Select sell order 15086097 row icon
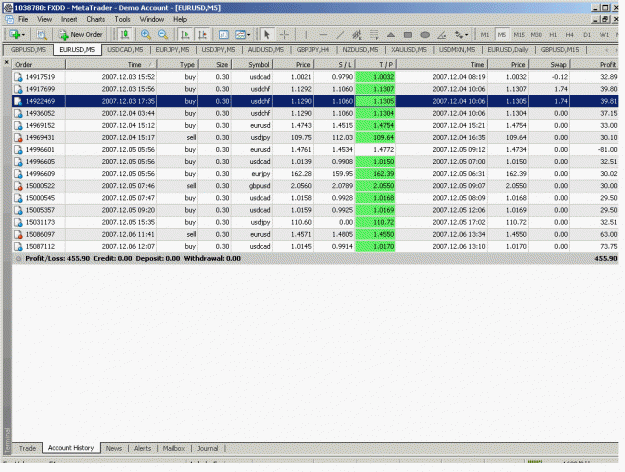This screenshot has height=472, width=625. [18, 234]
